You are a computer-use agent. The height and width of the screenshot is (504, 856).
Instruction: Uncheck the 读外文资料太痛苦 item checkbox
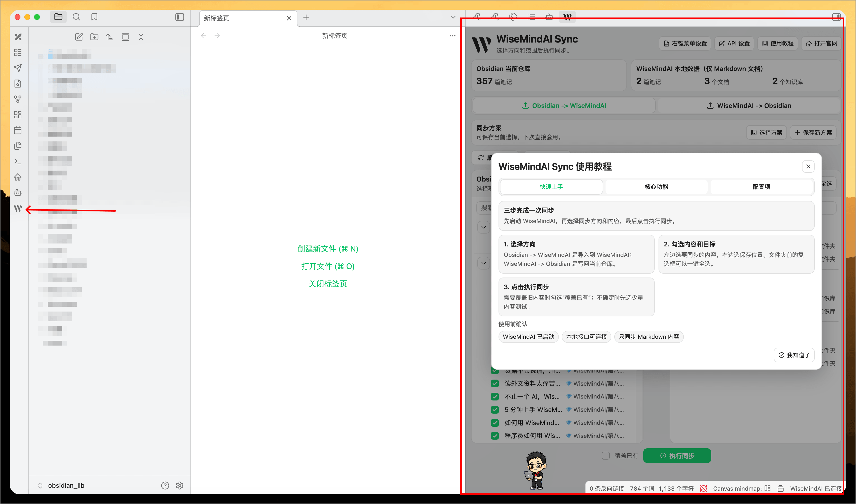[495, 383]
